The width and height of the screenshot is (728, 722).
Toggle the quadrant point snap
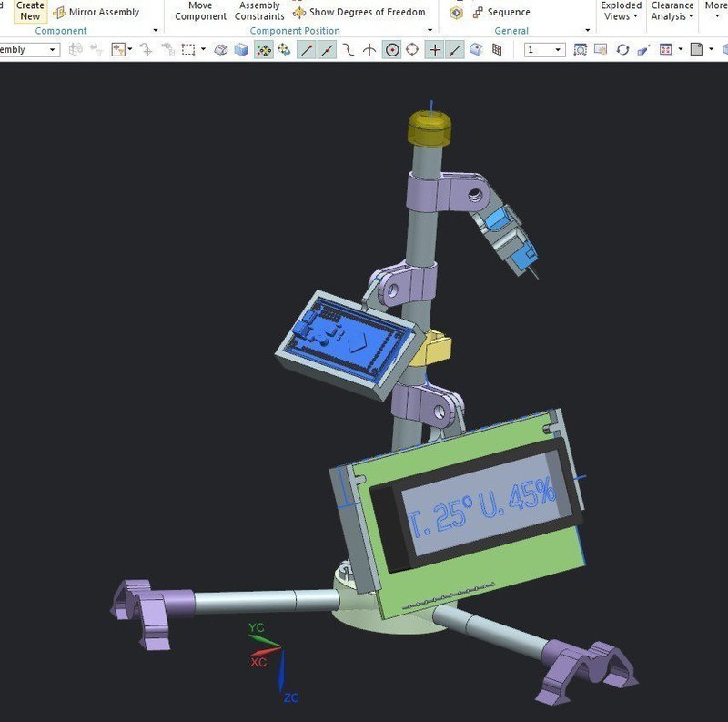(412, 50)
